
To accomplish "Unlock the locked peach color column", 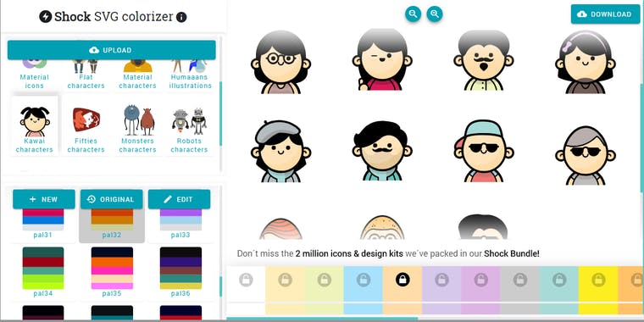I will click(402, 280).
